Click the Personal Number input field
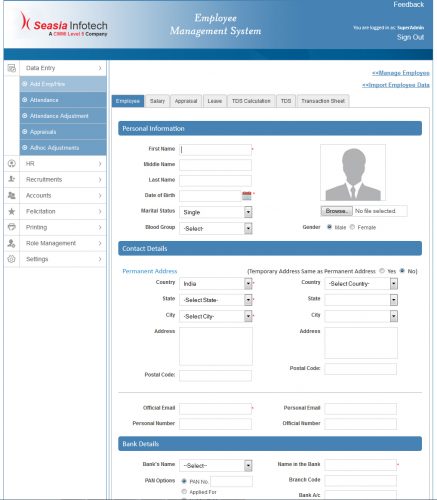 point(215,424)
